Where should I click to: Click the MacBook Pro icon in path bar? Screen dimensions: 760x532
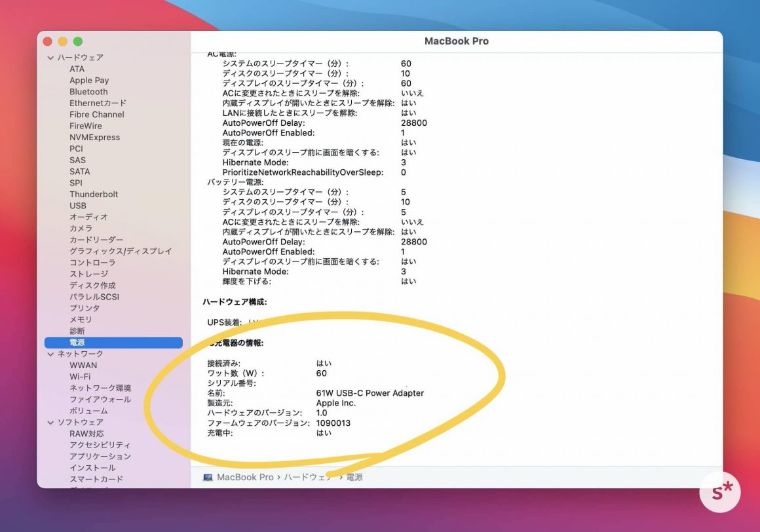(x=208, y=478)
